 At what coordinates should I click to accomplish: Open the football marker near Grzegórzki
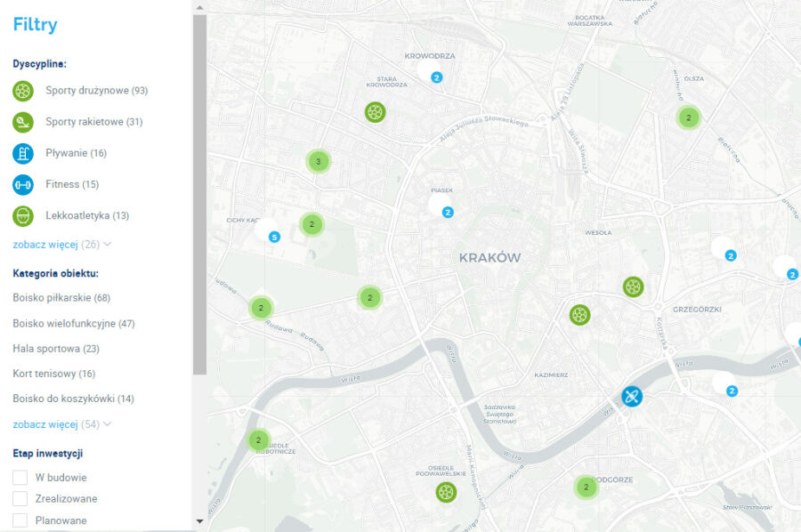[633, 286]
